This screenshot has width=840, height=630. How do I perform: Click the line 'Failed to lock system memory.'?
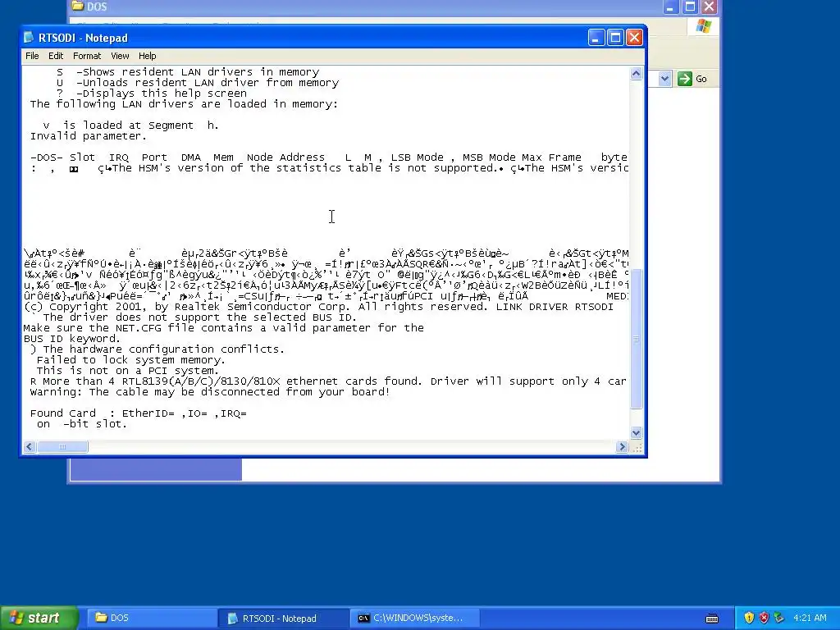(x=130, y=360)
